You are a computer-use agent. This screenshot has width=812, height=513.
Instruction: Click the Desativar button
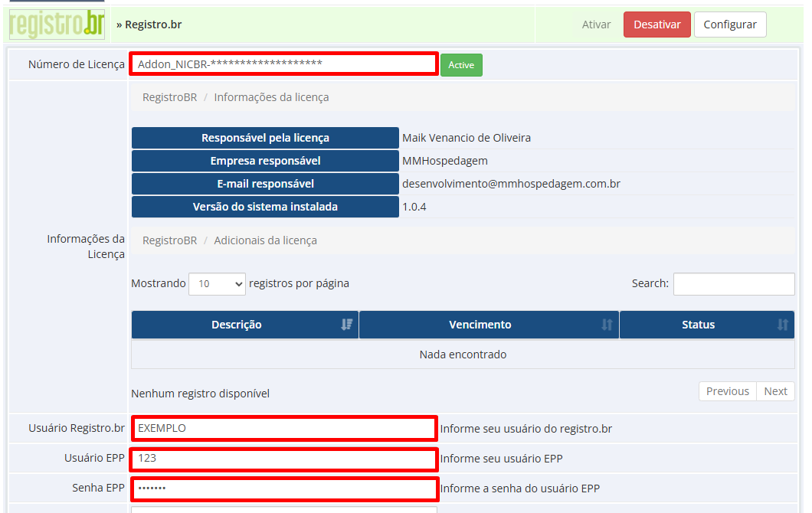(656, 25)
